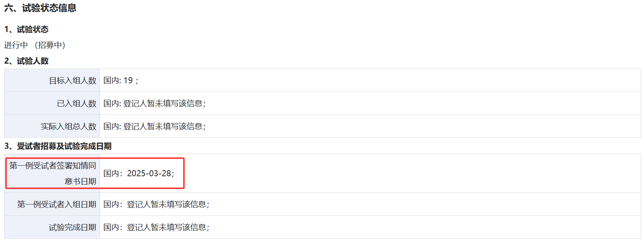Click the 3、受试者招募及试验完成日期 subheading
644x244 pixels.
58,146
